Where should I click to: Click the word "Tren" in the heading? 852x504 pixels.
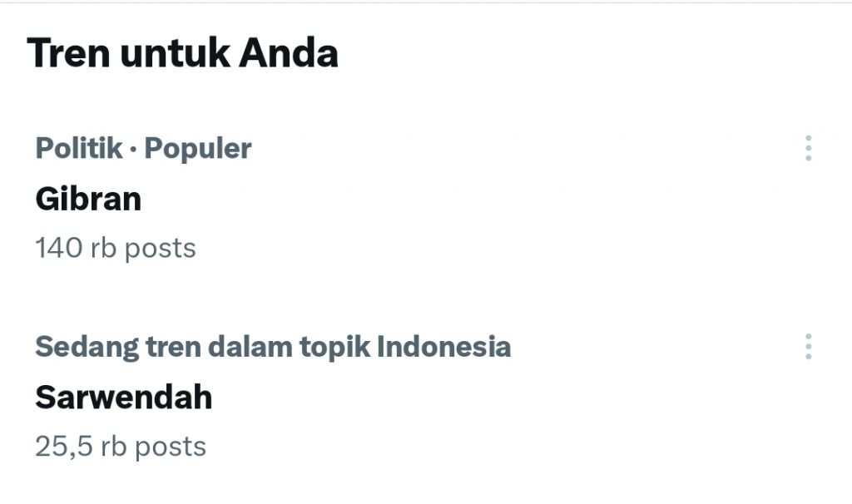pyautogui.click(x=68, y=53)
